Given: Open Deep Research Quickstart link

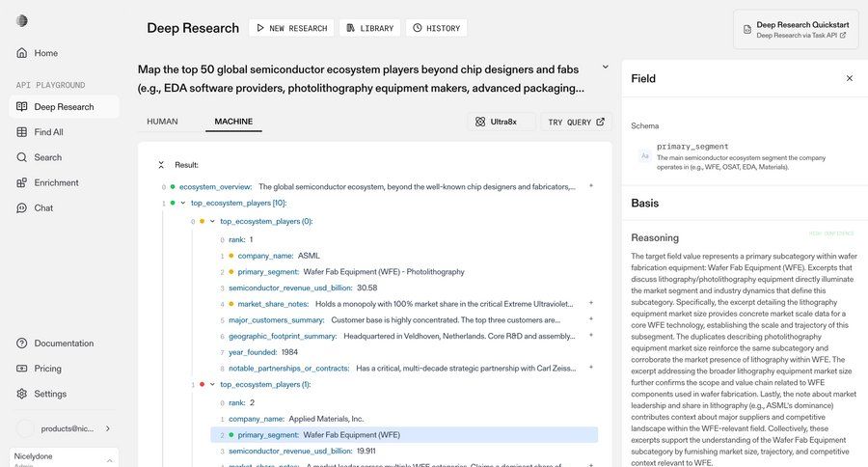Looking at the screenshot, I should [x=800, y=30].
